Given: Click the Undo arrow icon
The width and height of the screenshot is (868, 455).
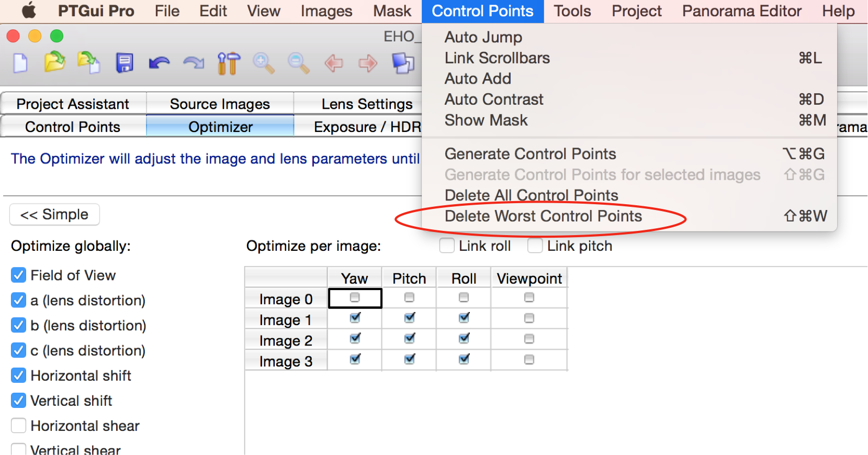Looking at the screenshot, I should (159, 63).
